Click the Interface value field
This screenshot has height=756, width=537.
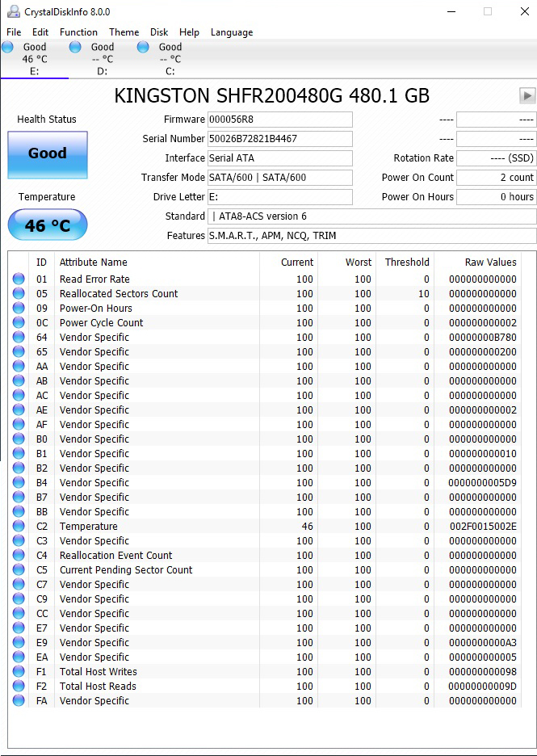coord(280,158)
